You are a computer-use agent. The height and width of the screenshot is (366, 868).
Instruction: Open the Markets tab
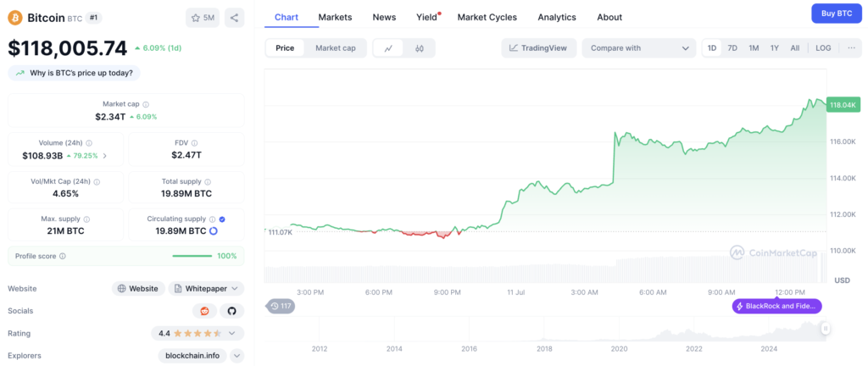tap(335, 17)
